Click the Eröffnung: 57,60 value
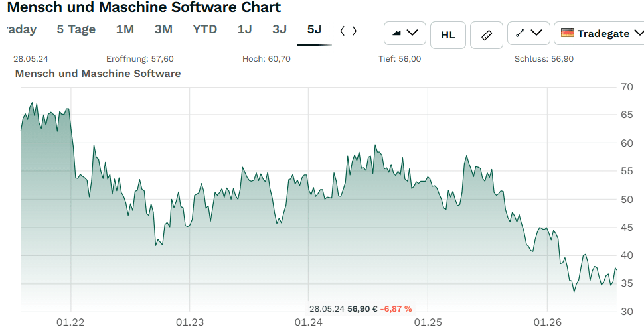This screenshot has width=644, height=329. click(139, 59)
